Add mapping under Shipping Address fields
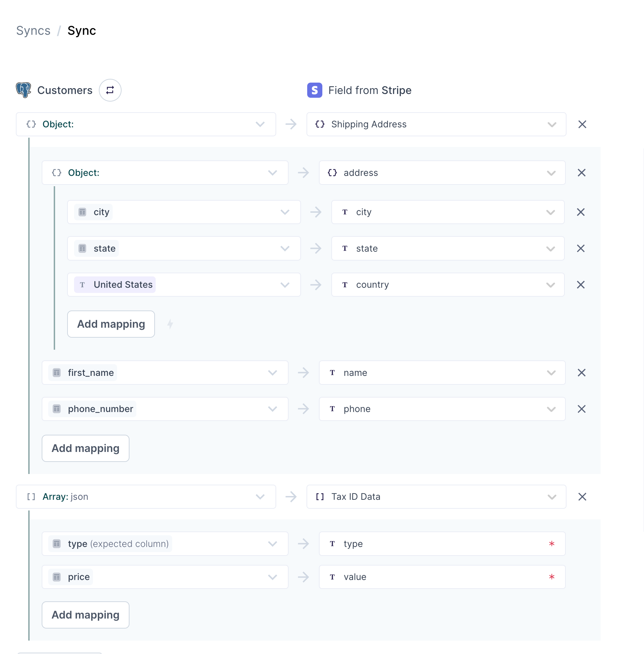Screen dimensions: 644x654 [85, 448]
